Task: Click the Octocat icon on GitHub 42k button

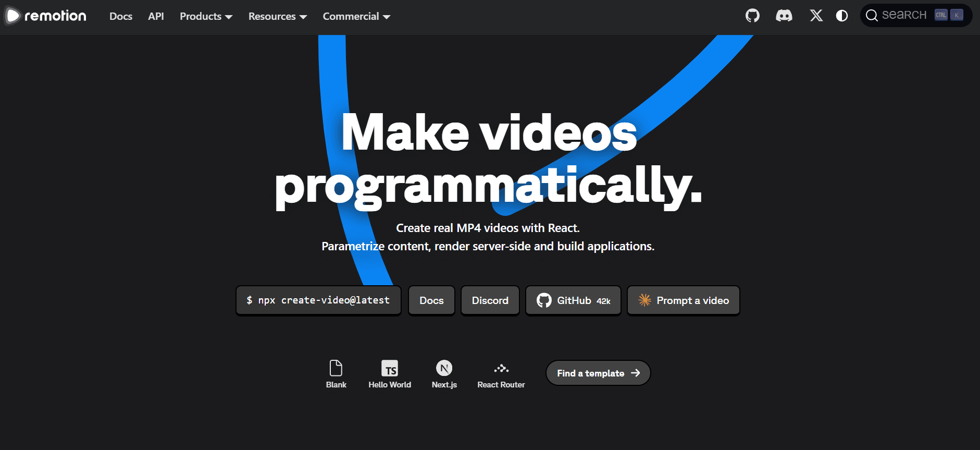Action: coord(544,300)
